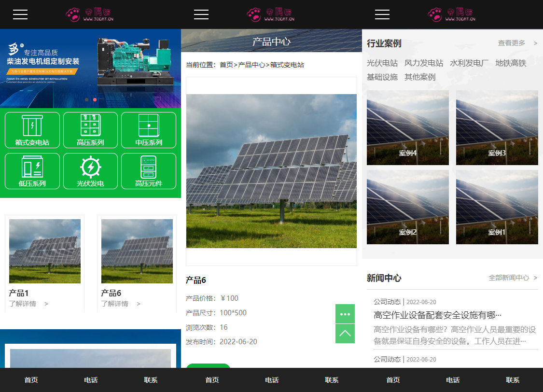543x392 pixels.
Task: Select the 风力发电站 case category
Action: [x=424, y=63]
